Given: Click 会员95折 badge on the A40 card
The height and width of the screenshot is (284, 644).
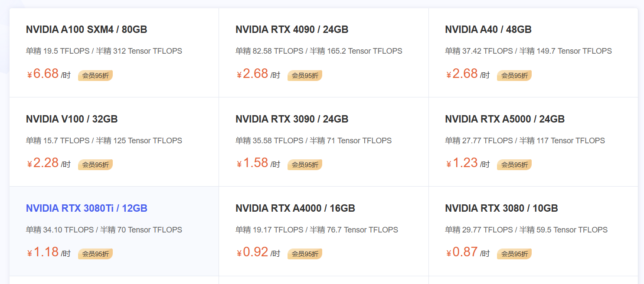Looking at the screenshot, I should [514, 75].
